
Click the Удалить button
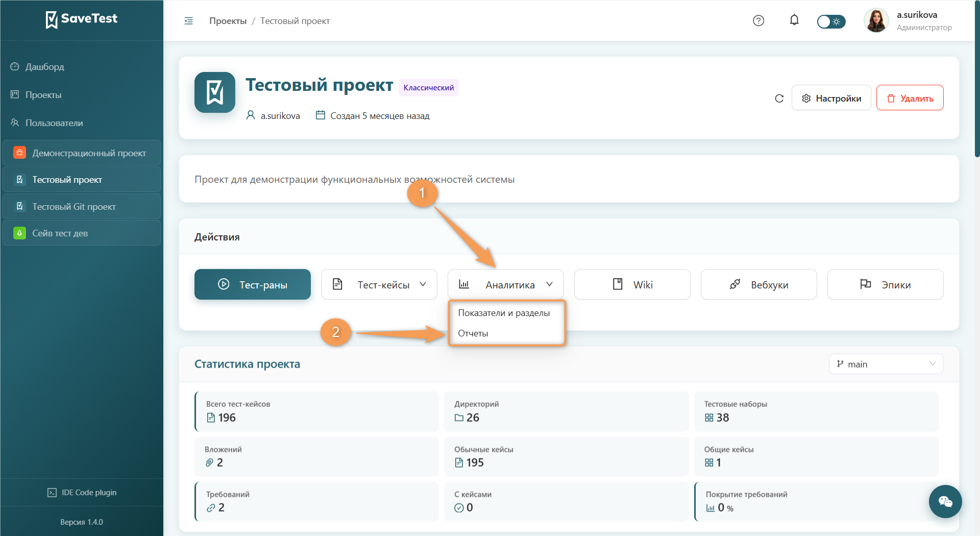(x=910, y=98)
